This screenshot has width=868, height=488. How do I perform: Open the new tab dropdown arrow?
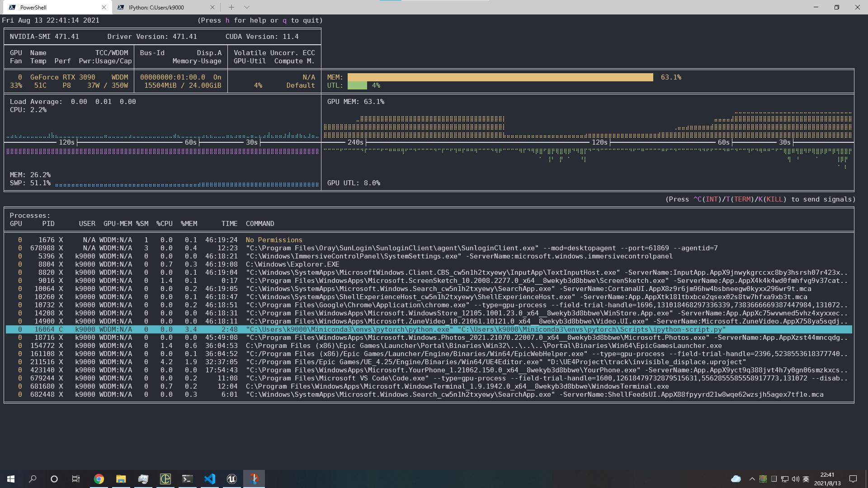[x=246, y=7]
